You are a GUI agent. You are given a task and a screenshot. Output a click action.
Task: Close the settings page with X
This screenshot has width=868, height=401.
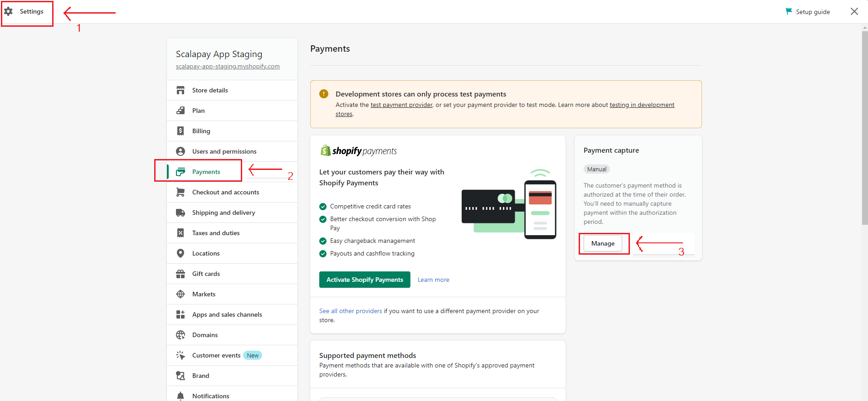(854, 11)
